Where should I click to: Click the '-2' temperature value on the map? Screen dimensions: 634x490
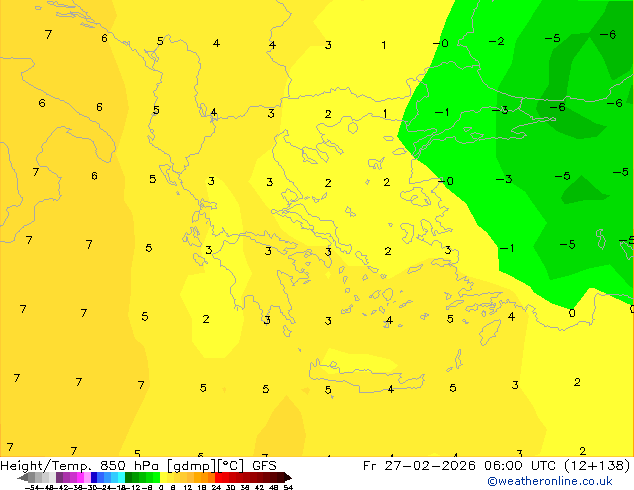coord(497,41)
